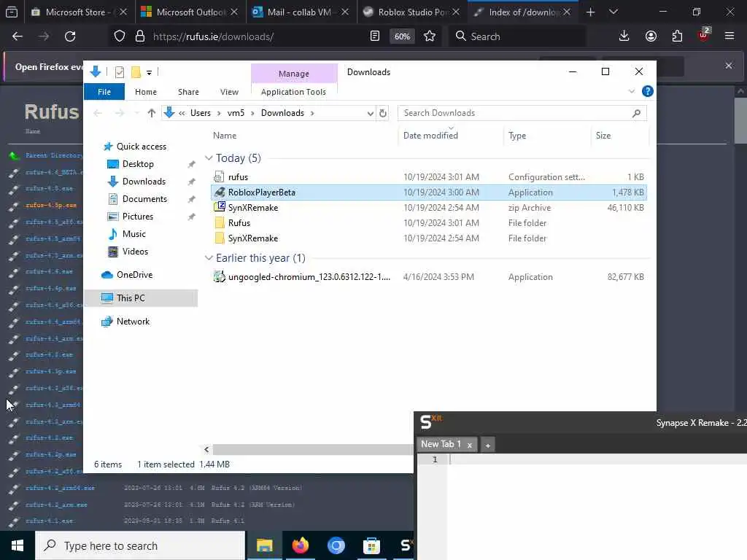Click Firefox account profile icon
Screen dimensions: 747x560
tap(651, 36)
